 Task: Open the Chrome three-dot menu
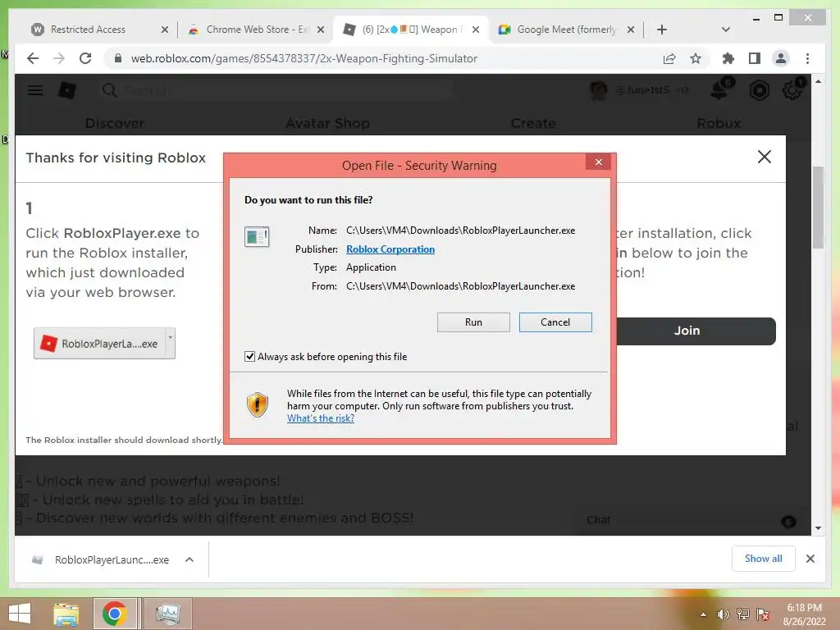[807, 58]
